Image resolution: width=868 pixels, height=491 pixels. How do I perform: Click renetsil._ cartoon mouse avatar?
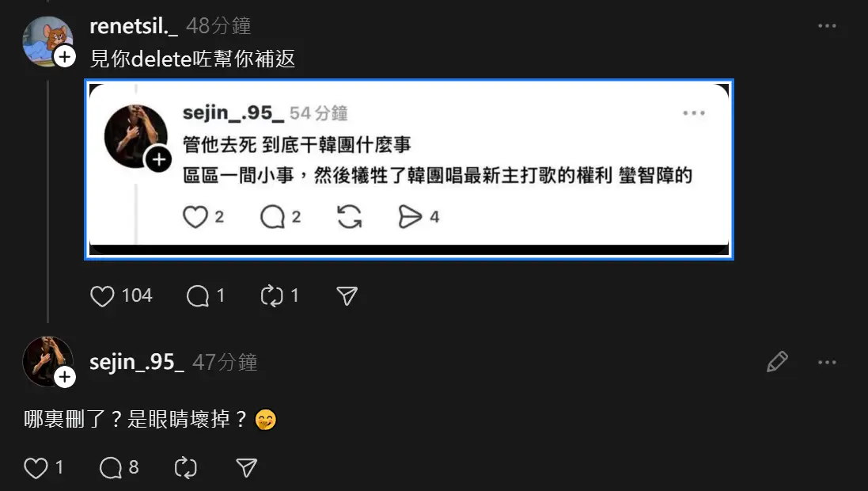(47, 40)
